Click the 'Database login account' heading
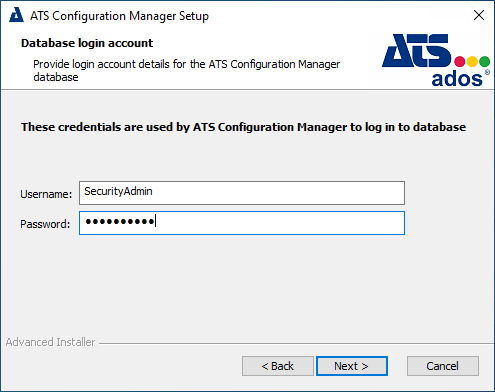The image size is (495, 392). click(87, 43)
